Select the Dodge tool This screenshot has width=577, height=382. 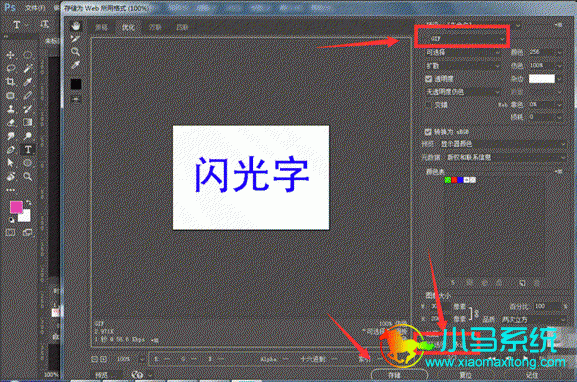[28, 136]
